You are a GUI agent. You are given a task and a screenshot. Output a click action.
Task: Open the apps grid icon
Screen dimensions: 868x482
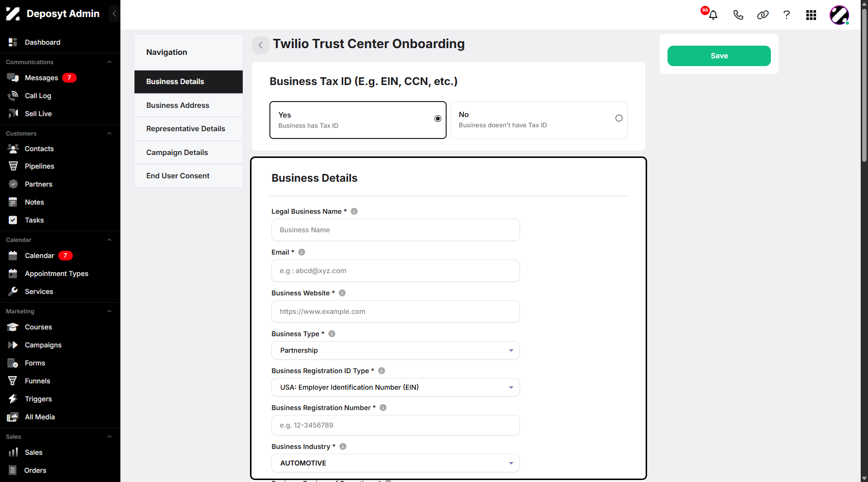point(811,15)
